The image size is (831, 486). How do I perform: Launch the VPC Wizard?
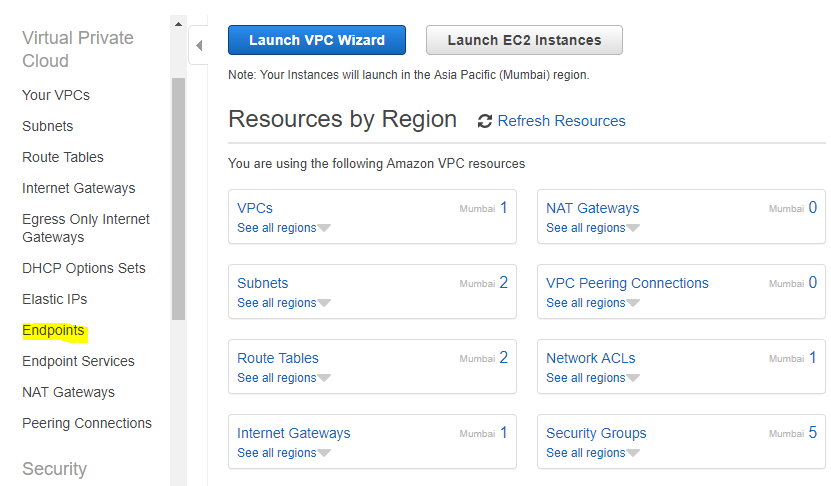coord(317,40)
